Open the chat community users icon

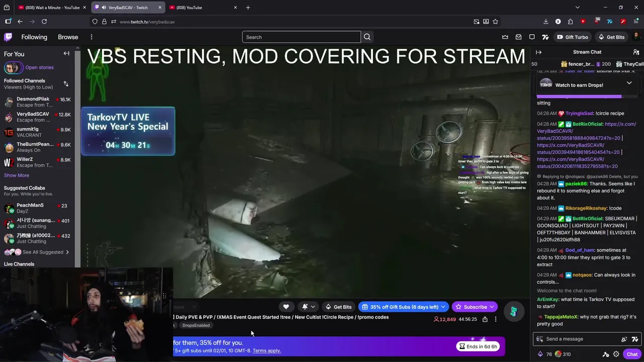click(636, 52)
